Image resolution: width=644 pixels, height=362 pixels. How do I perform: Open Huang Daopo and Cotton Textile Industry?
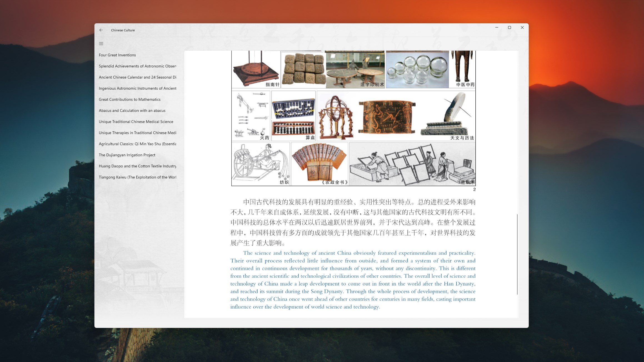click(x=138, y=166)
